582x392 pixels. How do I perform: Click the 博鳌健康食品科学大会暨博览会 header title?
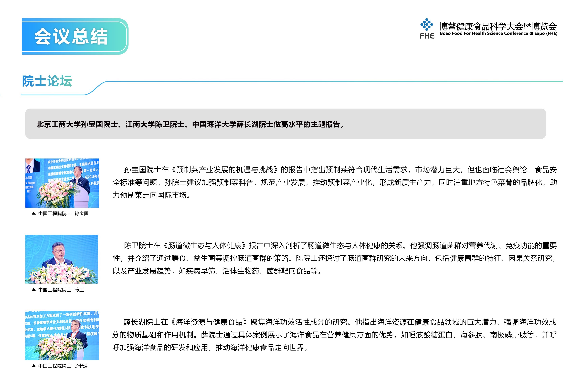pos(498,26)
